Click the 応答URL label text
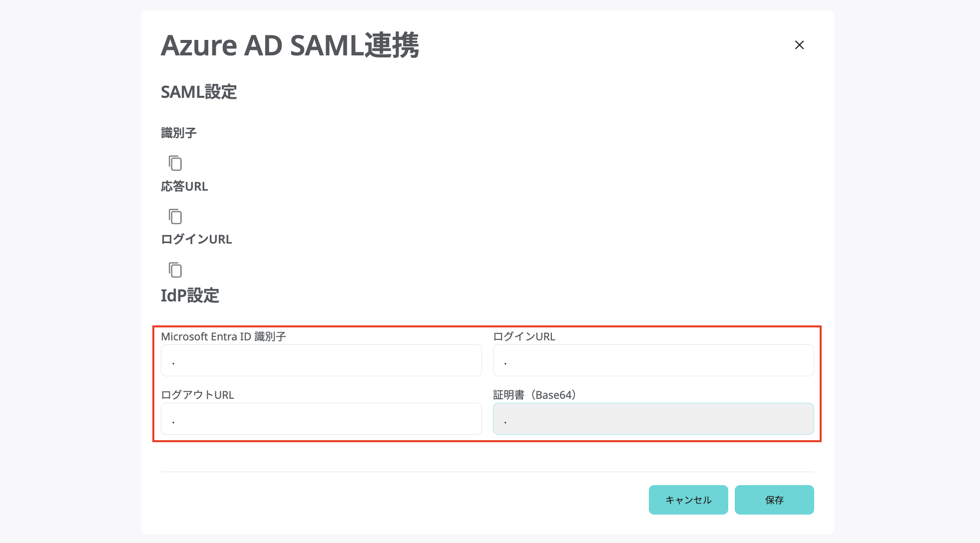This screenshot has height=543, width=980. click(184, 186)
